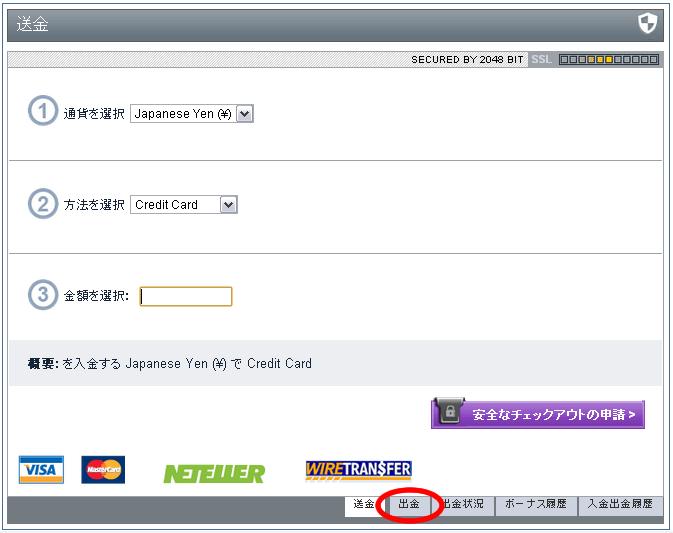This screenshot has height=533, width=673.
Task: Click the 概要 summary text line
Action: pyautogui.click(x=170, y=363)
